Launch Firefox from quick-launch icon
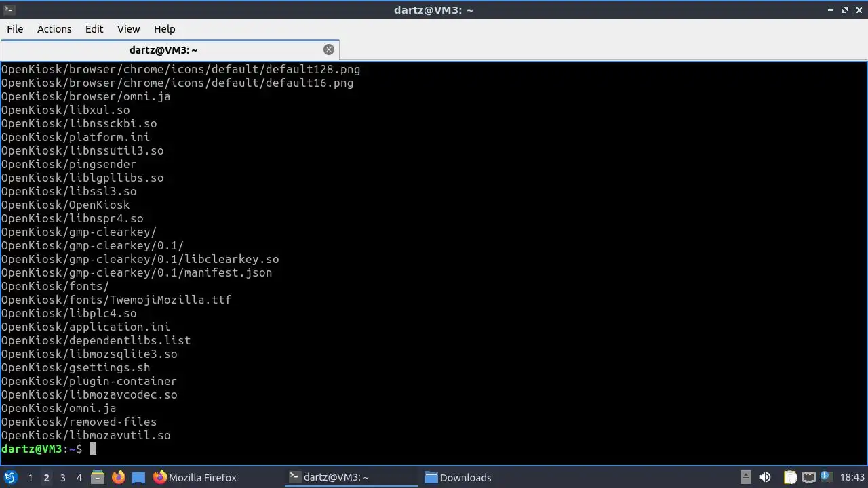This screenshot has height=488, width=868. 118,477
